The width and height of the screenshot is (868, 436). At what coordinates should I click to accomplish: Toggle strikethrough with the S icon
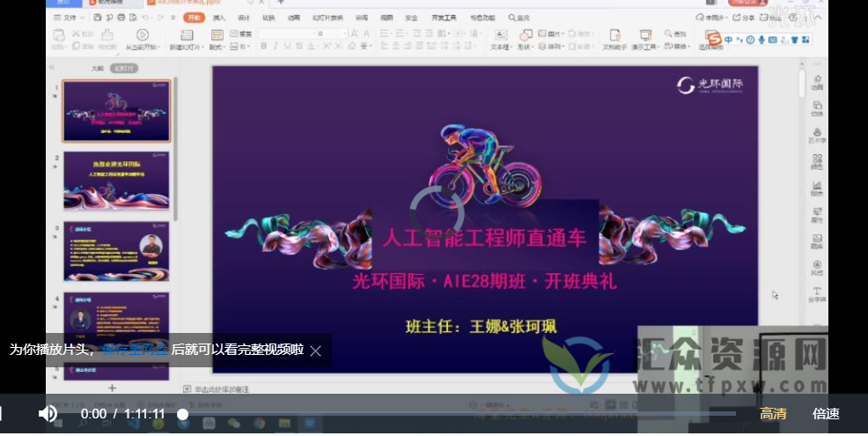pos(299,46)
